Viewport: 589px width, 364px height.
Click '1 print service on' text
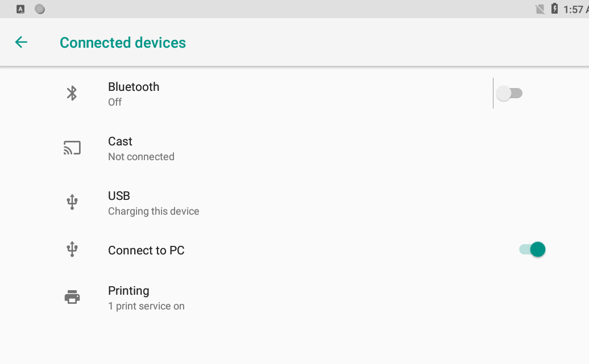[146, 306]
